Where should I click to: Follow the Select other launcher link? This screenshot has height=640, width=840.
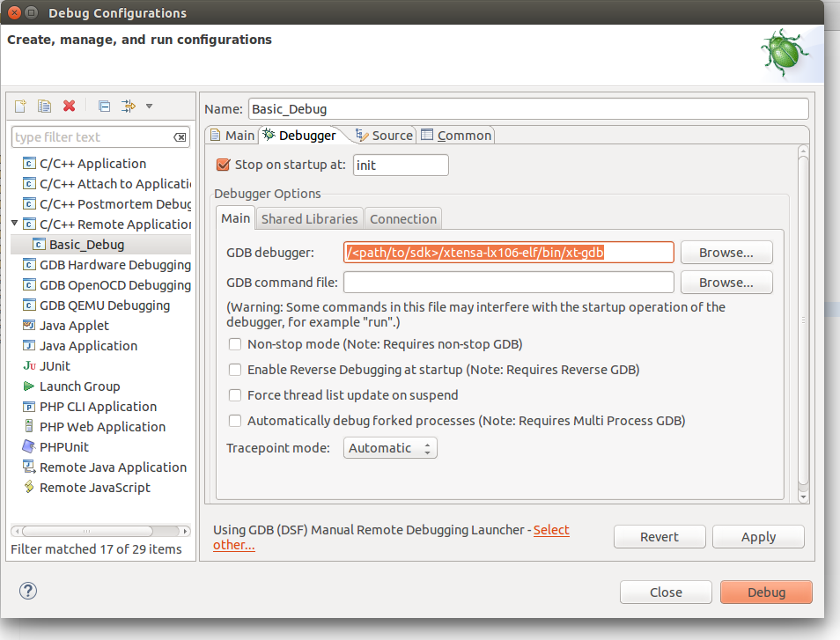pyautogui.click(x=551, y=529)
